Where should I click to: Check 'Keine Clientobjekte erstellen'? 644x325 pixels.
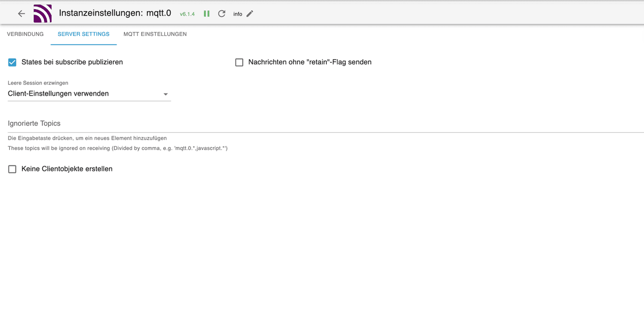(12, 169)
